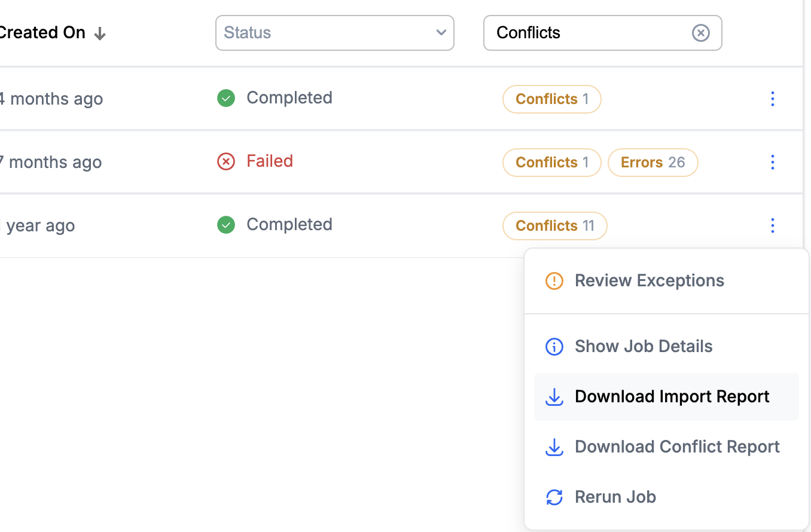Open the actions menu for the 4 months ago row
The width and height of the screenshot is (811, 532).
772,99
